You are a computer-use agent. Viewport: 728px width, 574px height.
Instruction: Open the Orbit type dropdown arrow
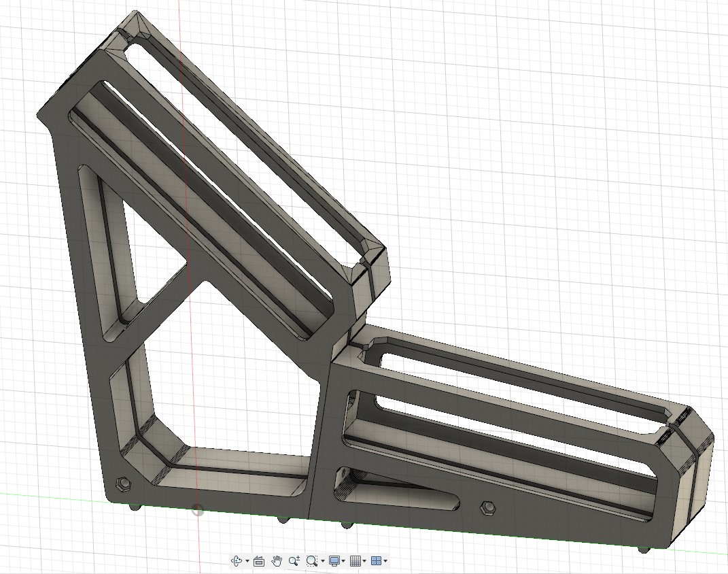pyautogui.click(x=247, y=562)
